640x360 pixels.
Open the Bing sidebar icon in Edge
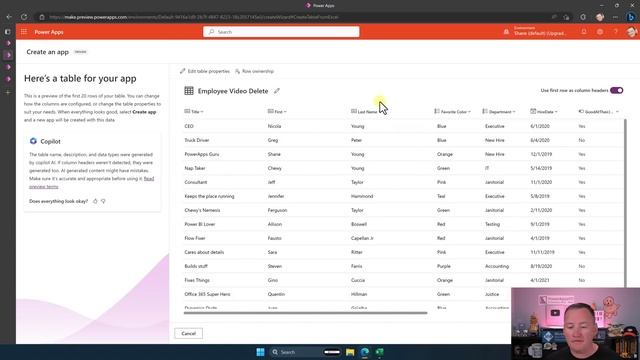tap(631, 17)
